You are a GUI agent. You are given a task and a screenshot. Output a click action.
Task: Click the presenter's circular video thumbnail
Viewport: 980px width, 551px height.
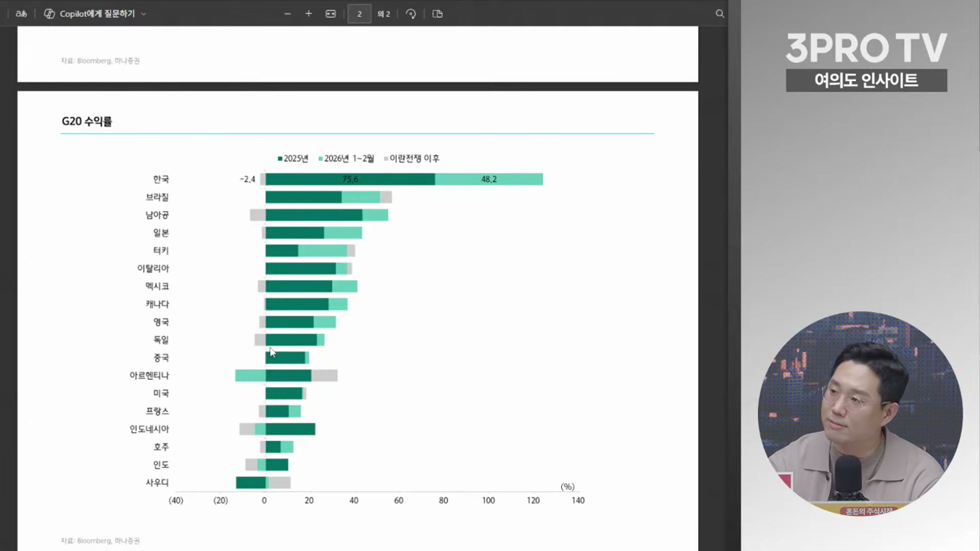click(860, 413)
